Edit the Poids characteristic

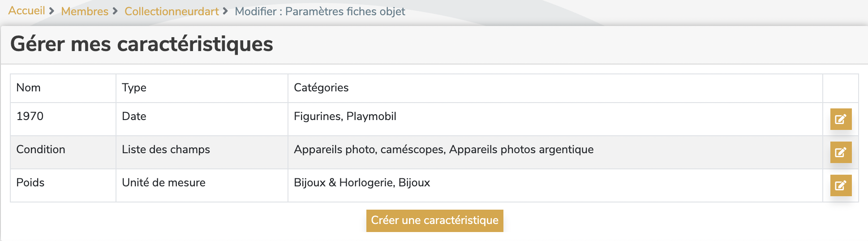pos(841,185)
